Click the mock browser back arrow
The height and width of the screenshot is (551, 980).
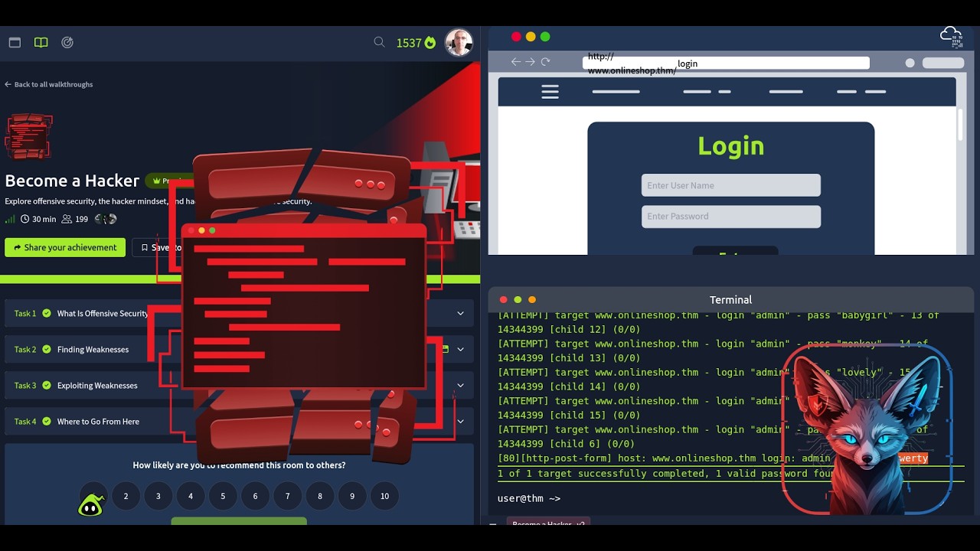pyautogui.click(x=516, y=62)
